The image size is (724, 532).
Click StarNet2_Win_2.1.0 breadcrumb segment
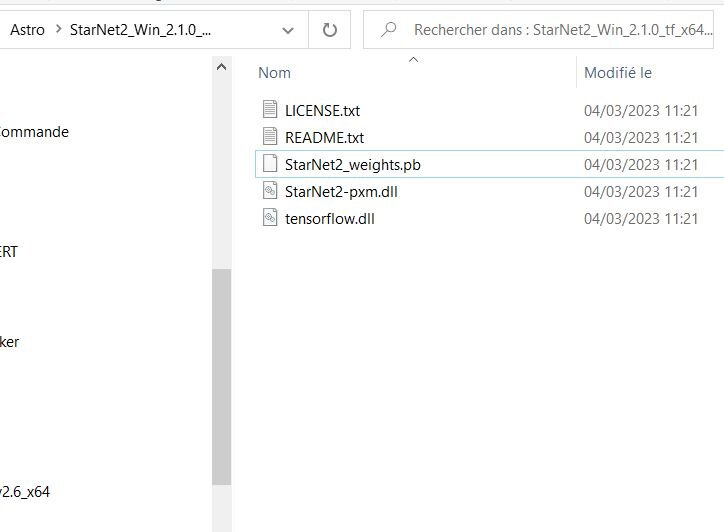pos(140,30)
